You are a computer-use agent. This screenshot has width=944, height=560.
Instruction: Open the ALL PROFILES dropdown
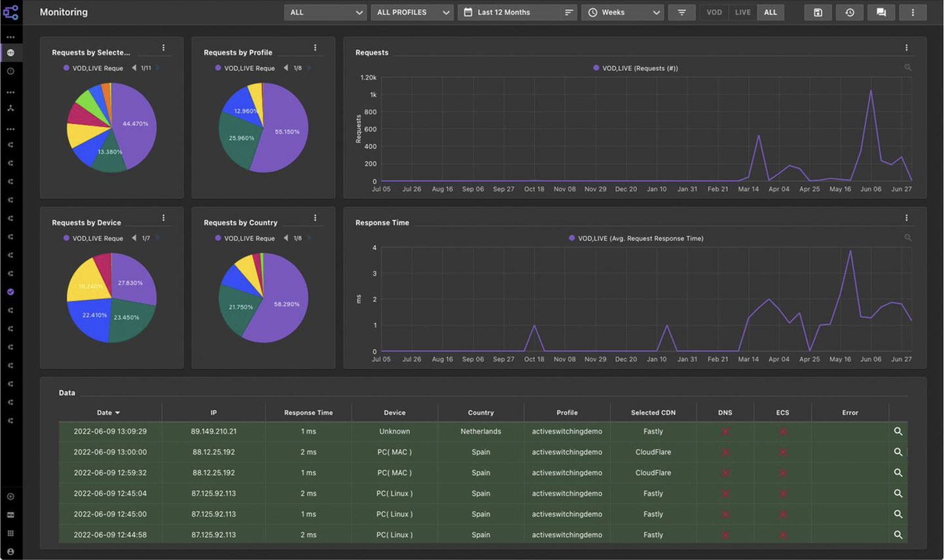412,12
